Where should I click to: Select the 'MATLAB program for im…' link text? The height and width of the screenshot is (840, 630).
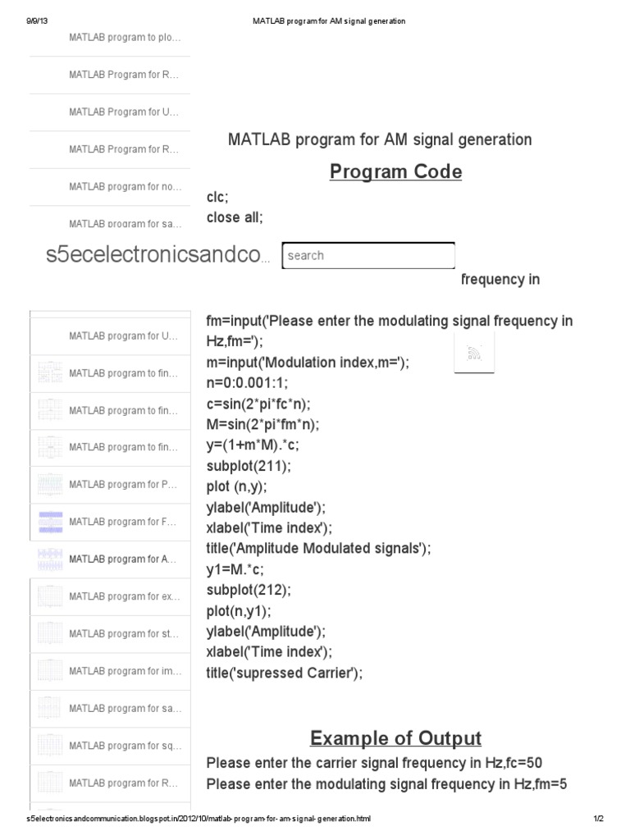tap(124, 671)
